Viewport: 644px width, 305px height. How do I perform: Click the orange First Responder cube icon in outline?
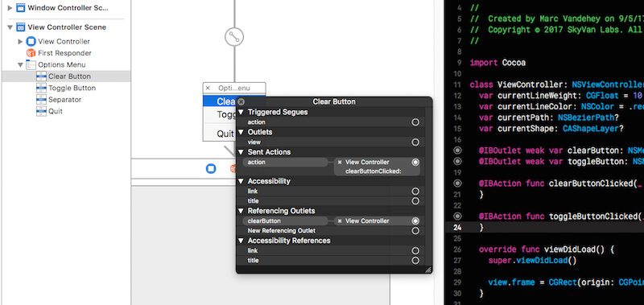pyautogui.click(x=31, y=53)
